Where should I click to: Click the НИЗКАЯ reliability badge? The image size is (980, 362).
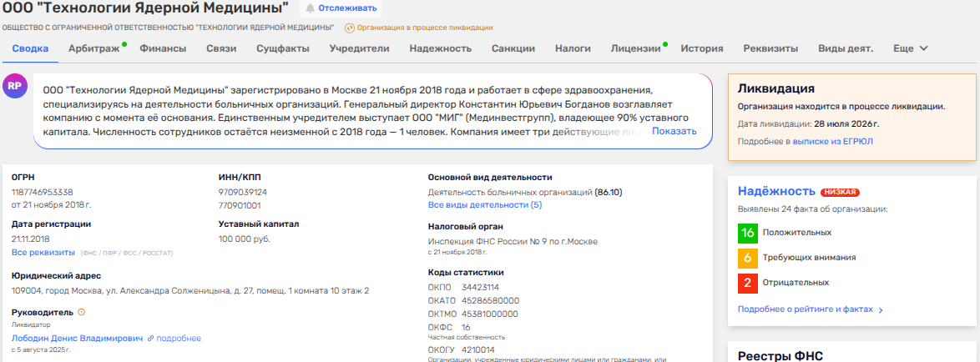click(x=840, y=192)
